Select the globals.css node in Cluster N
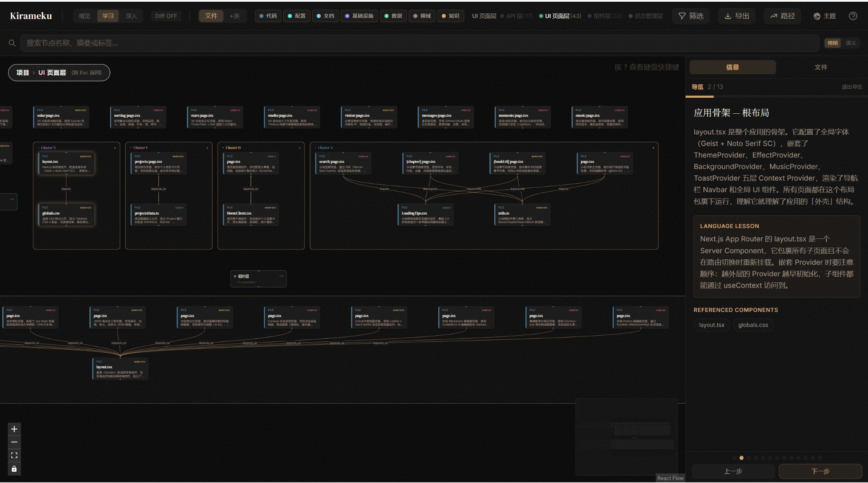The image size is (868, 483). 66,215
